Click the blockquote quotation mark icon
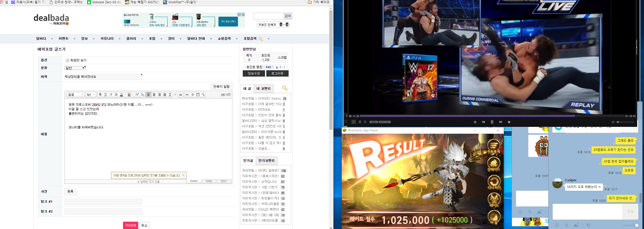 click(x=181, y=95)
